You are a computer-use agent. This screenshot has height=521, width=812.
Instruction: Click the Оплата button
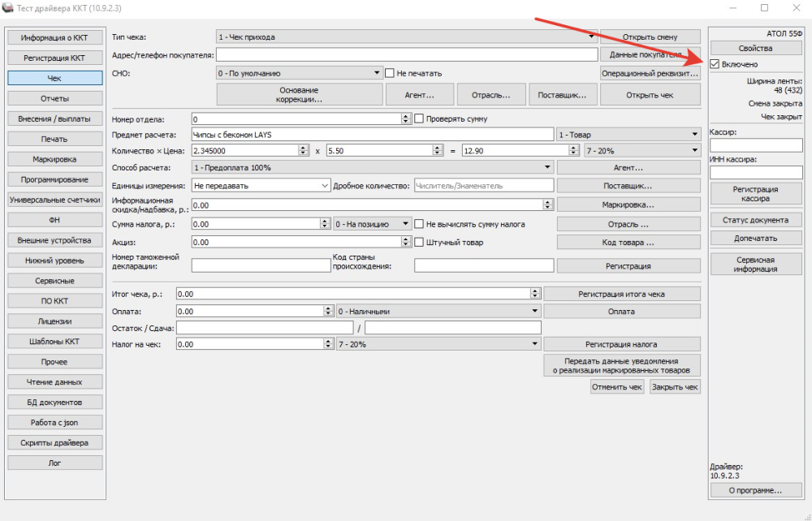pos(621,312)
